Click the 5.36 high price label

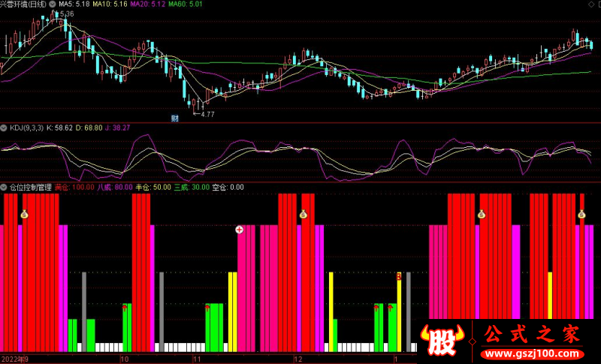click(x=67, y=14)
